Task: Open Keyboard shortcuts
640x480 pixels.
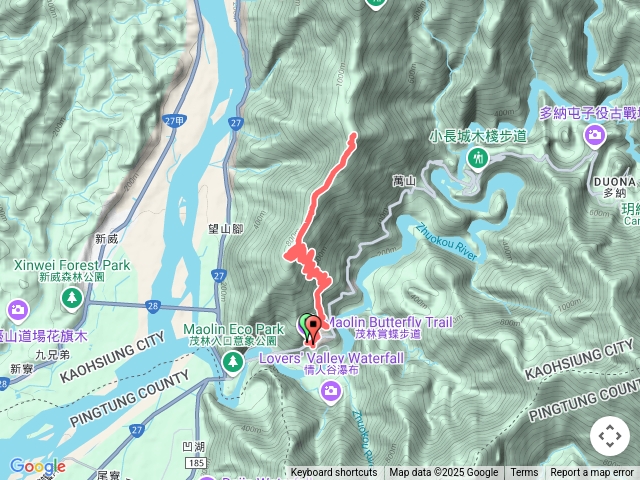Action: (x=333, y=473)
